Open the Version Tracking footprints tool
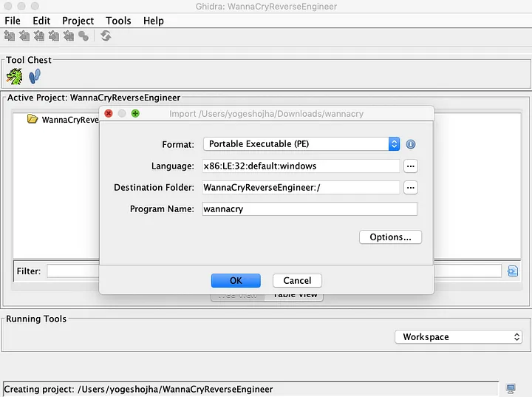 [x=35, y=76]
